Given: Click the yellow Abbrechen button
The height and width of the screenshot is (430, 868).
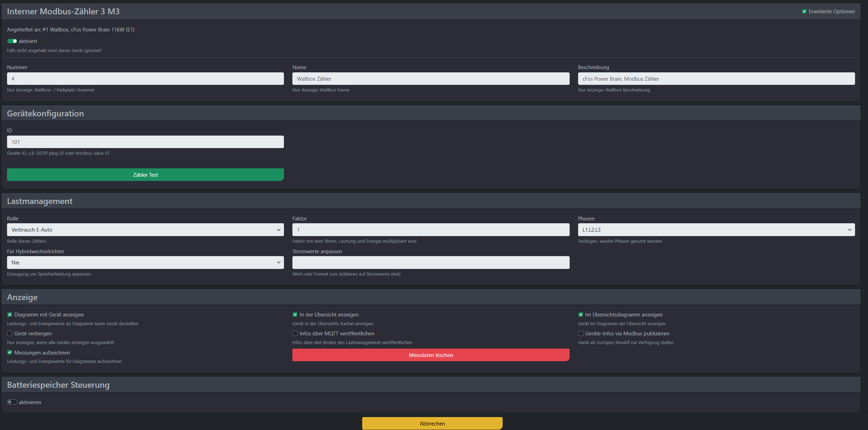Looking at the screenshot, I should (432, 423).
